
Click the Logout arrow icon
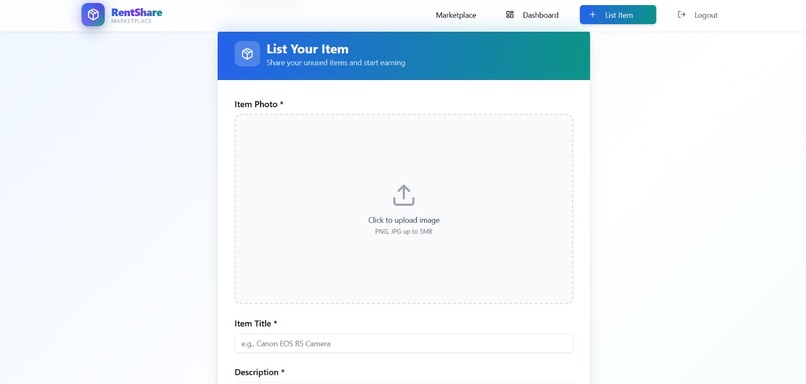[682, 15]
